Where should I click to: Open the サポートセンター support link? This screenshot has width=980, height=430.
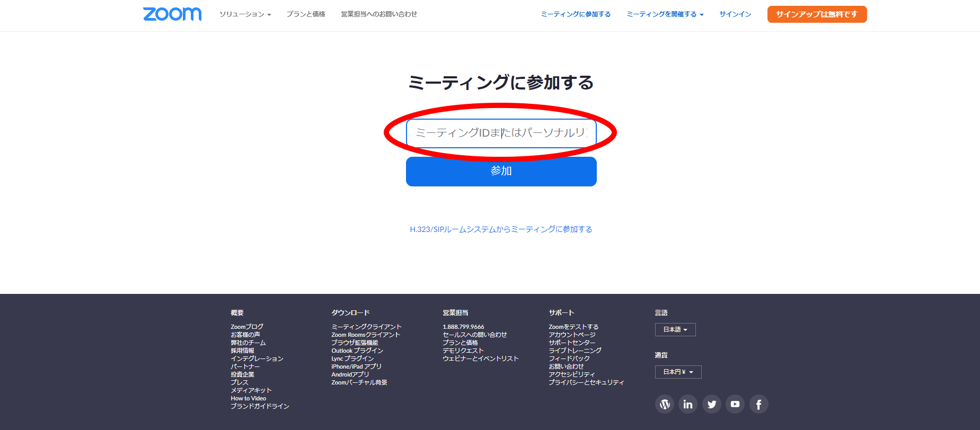click(x=572, y=343)
